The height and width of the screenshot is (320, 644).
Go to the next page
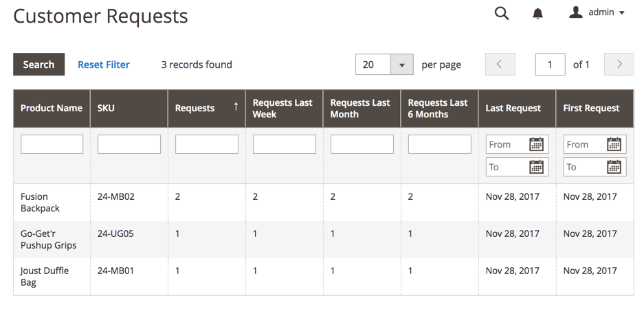point(619,65)
